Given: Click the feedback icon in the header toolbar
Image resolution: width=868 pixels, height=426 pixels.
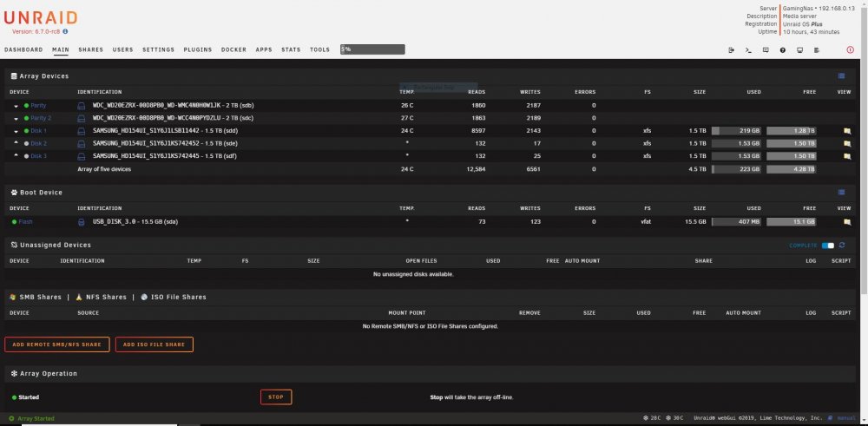Looking at the screenshot, I should point(766,49).
